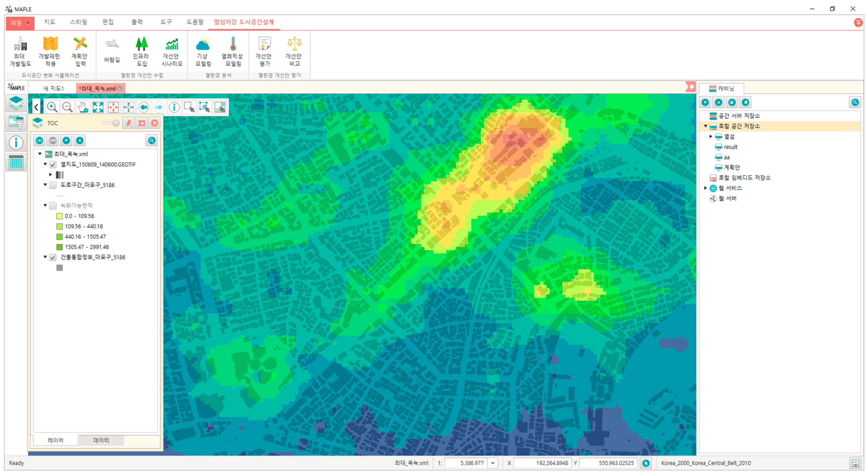
Task: Activate the pan hand tool
Action: pos(83,107)
